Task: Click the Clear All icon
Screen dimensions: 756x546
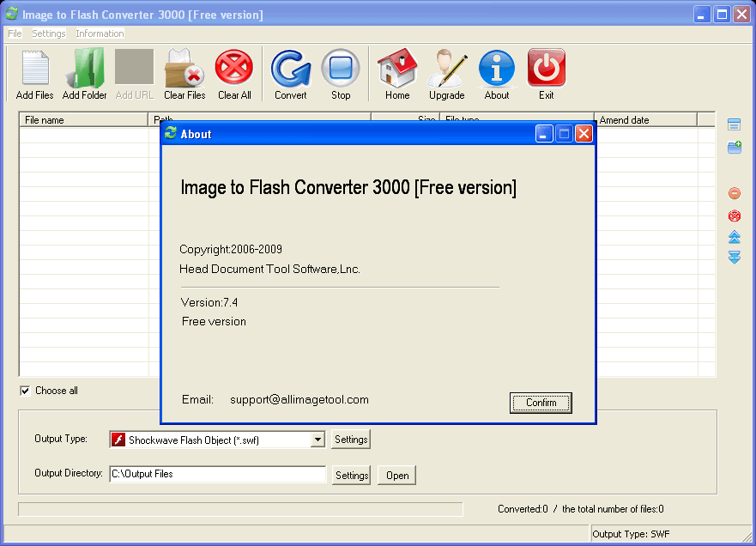Action: (233, 73)
